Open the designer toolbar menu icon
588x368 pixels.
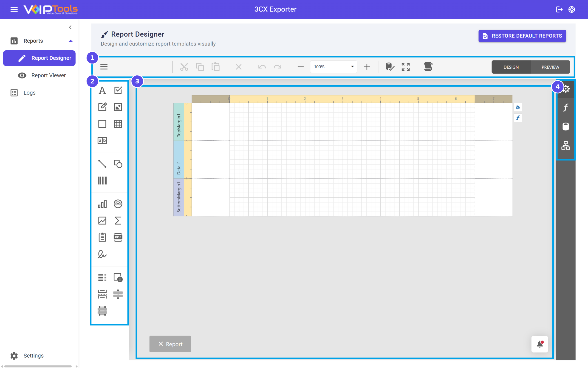pyautogui.click(x=104, y=67)
